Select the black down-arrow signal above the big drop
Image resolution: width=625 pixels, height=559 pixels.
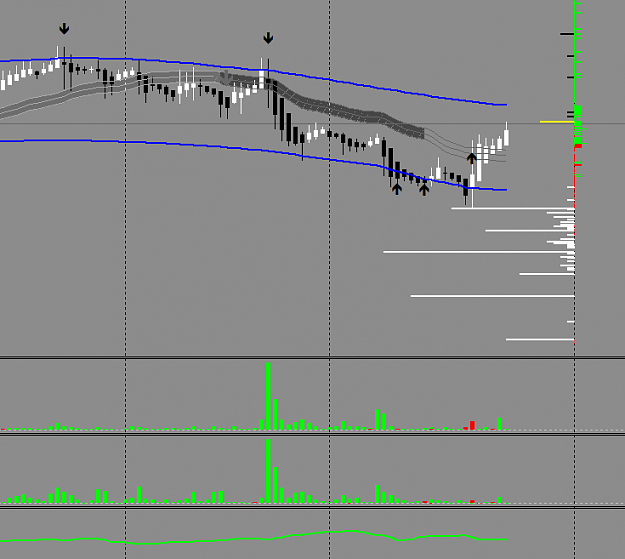(x=268, y=38)
